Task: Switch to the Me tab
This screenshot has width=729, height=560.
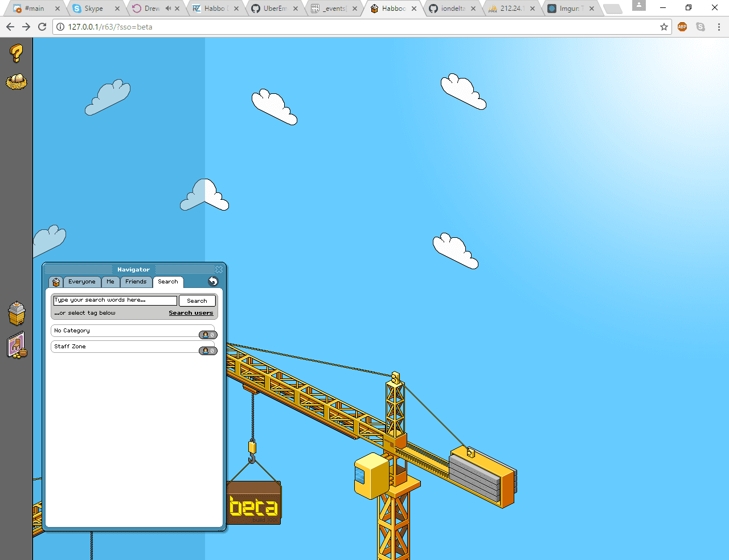Action: pos(110,282)
